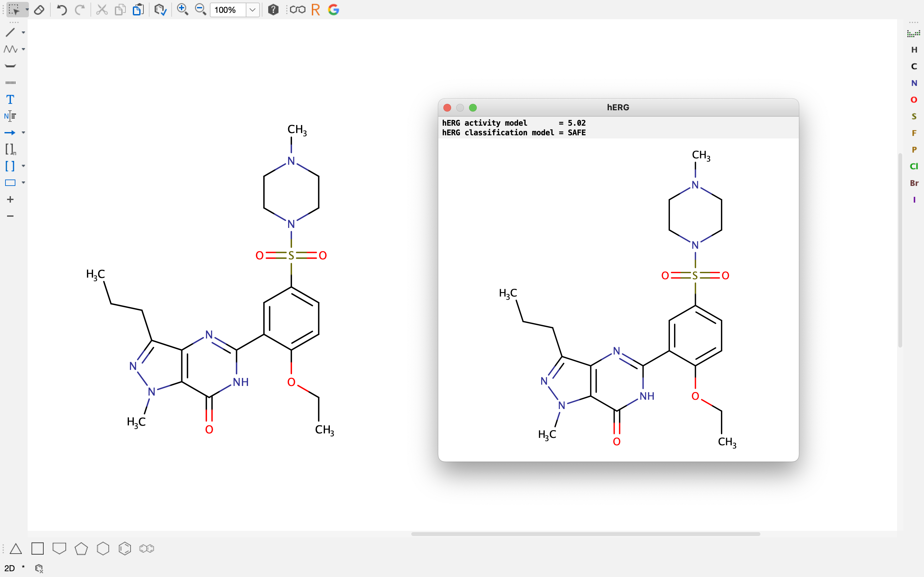Choose the oxygen O element
This screenshot has width=924, height=577.
[914, 100]
